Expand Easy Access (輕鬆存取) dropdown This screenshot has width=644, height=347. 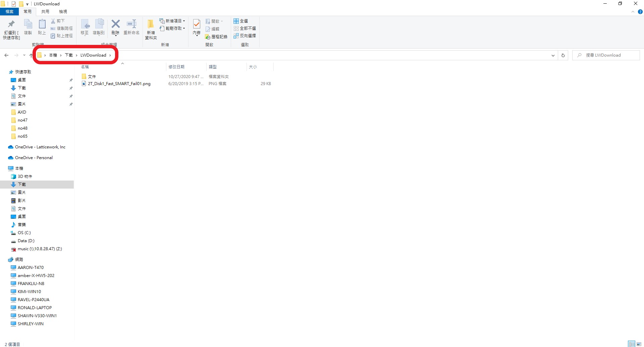tap(172, 28)
